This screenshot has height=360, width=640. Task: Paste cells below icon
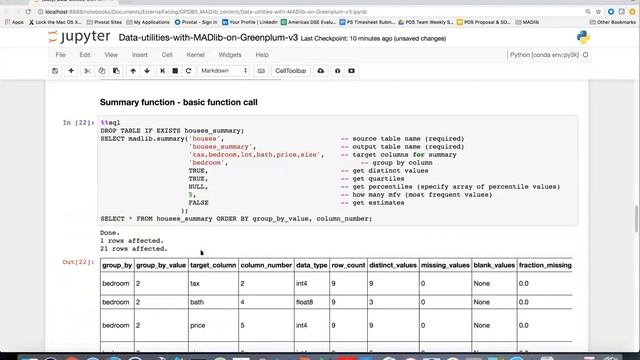pyautogui.click(x=116, y=71)
